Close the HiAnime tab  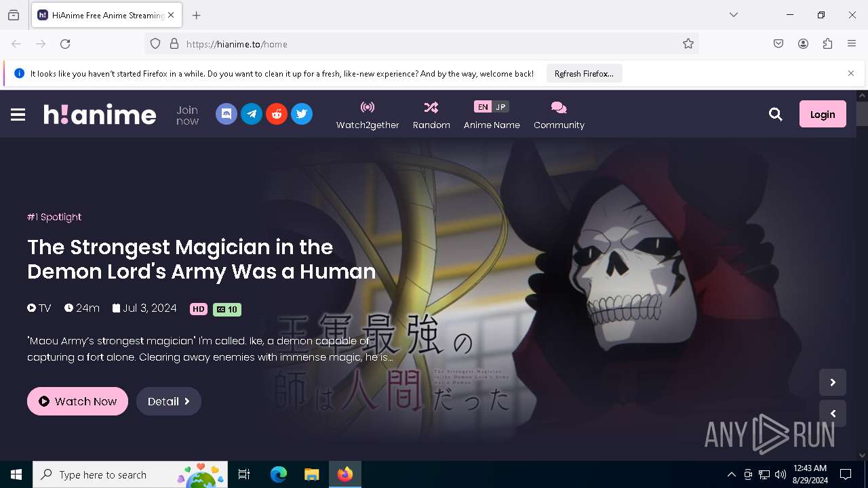click(x=171, y=15)
